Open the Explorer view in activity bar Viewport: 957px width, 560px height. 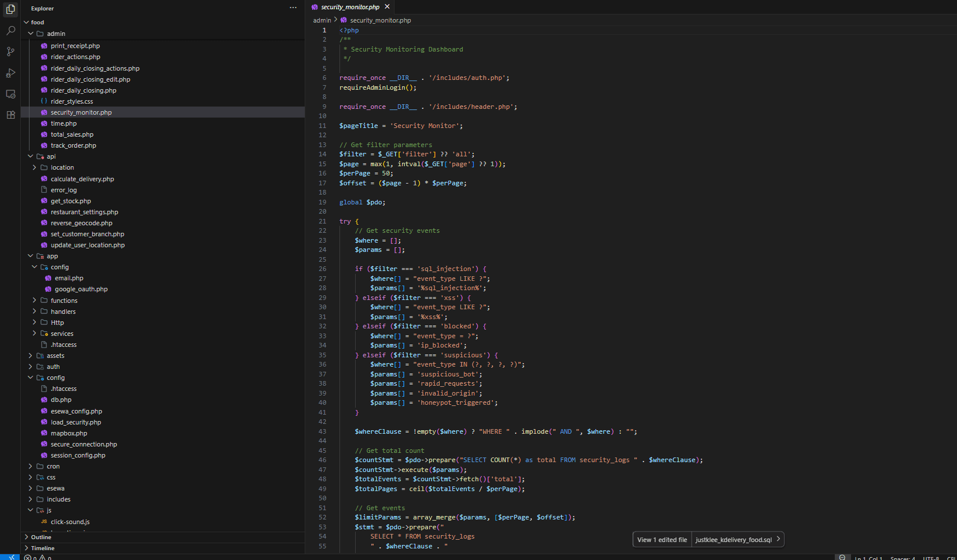[x=10, y=9]
